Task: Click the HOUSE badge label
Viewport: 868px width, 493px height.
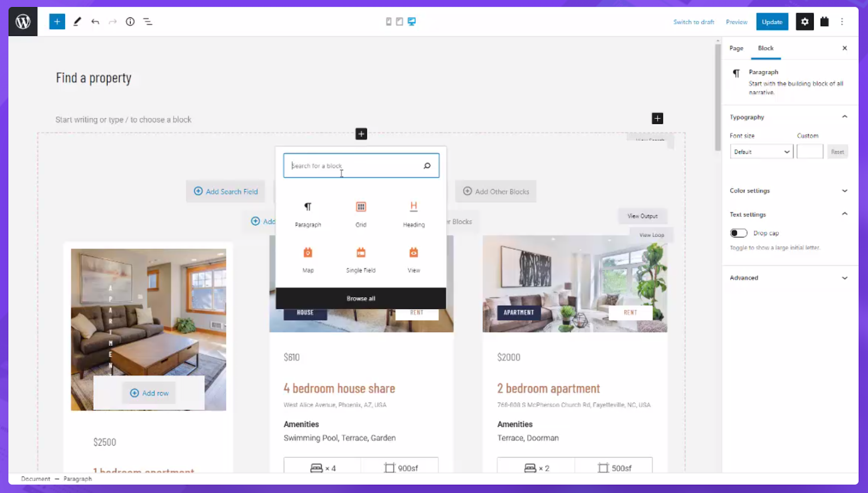Action: coord(305,313)
